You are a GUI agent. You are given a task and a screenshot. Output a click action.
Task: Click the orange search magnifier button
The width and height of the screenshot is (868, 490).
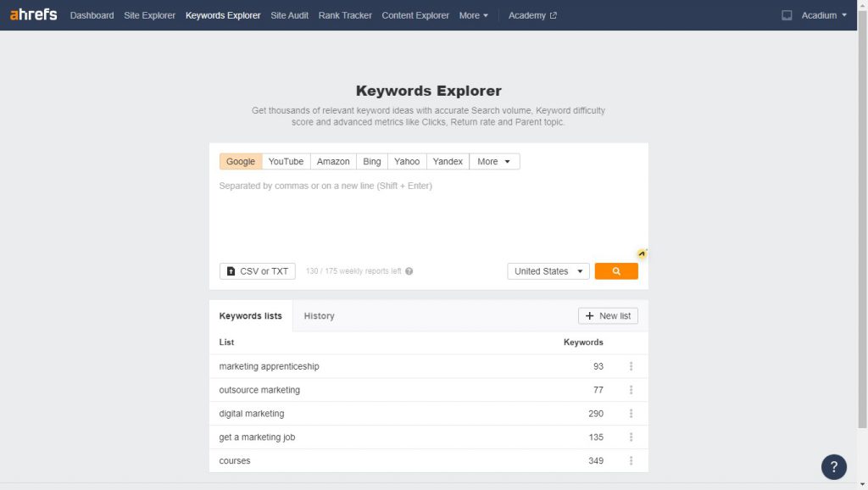pyautogui.click(x=616, y=271)
